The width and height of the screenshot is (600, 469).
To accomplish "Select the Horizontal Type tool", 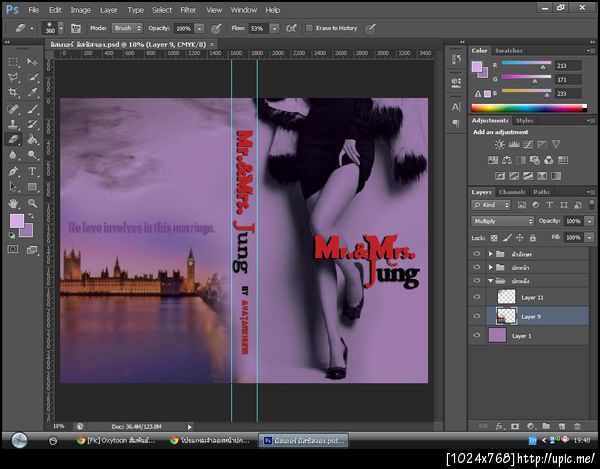I will pyautogui.click(x=33, y=171).
